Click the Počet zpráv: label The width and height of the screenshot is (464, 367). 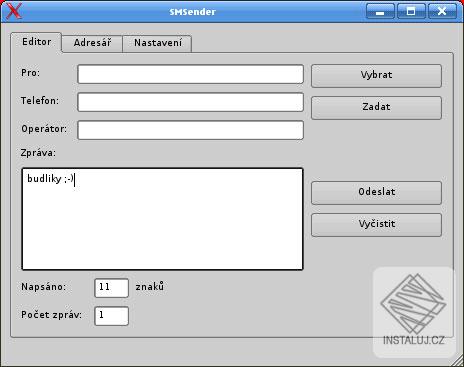pyautogui.click(x=52, y=315)
